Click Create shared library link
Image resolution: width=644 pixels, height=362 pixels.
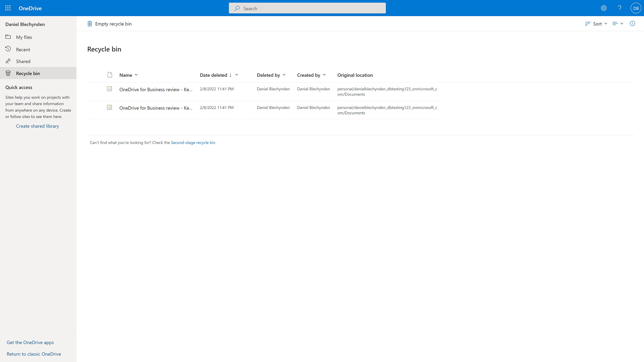coord(38,126)
